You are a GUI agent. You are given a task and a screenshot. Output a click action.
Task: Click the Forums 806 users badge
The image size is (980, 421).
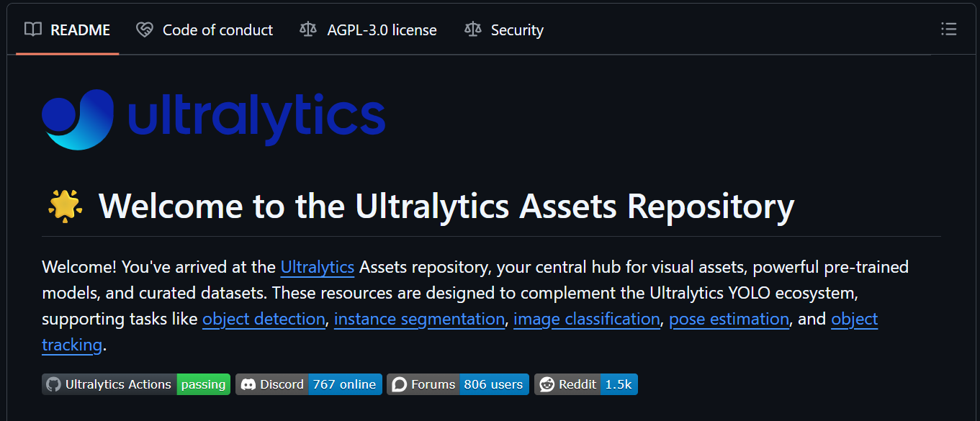tap(458, 384)
